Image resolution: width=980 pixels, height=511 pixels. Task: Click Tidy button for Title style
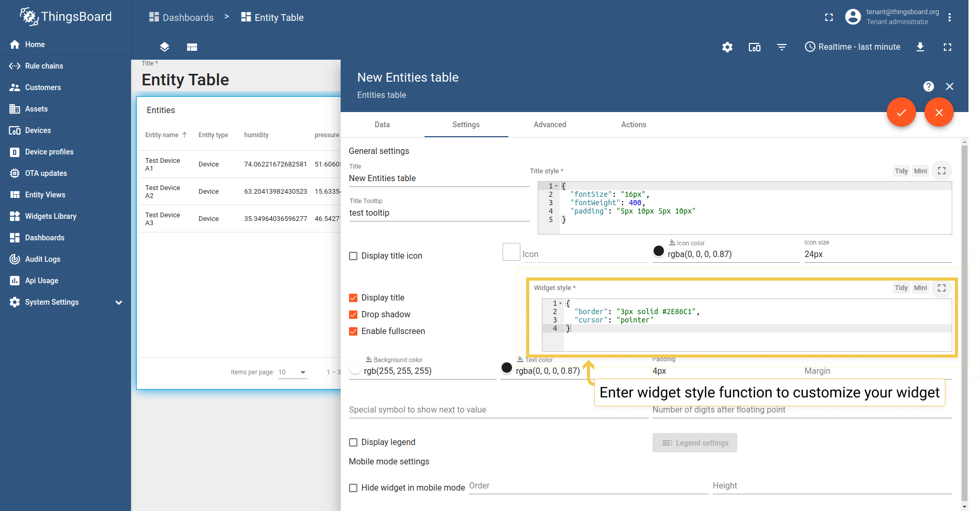point(901,171)
